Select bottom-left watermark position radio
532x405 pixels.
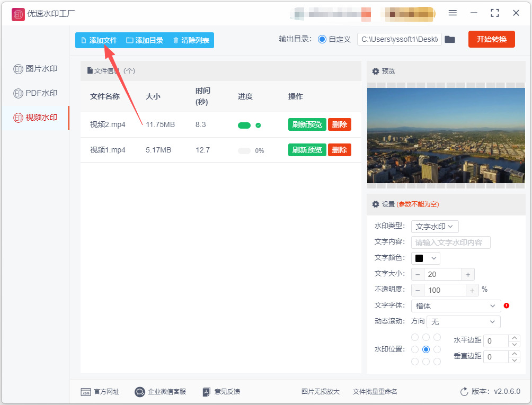[x=414, y=362]
